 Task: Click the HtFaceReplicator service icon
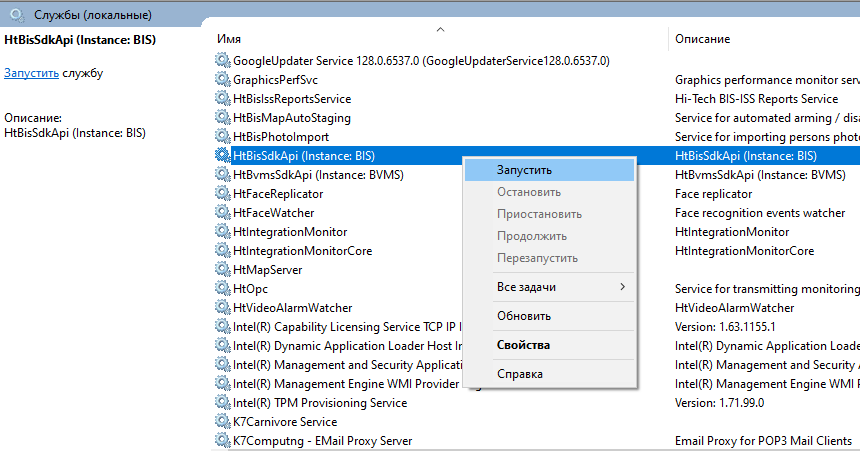tap(222, 194)
